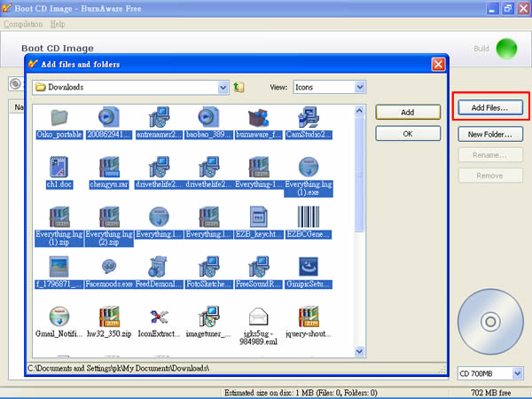
Task: Select the IconExtract file icon
Action: tap(159, 317)
